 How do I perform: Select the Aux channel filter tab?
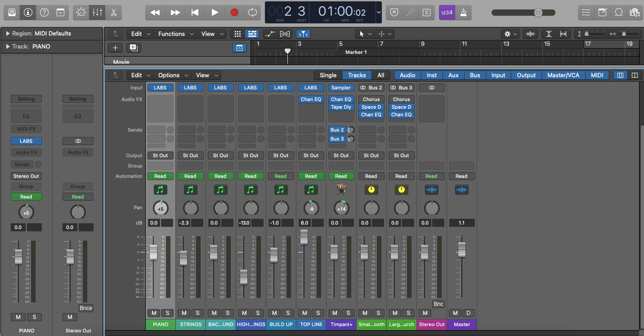coord(453,76)
